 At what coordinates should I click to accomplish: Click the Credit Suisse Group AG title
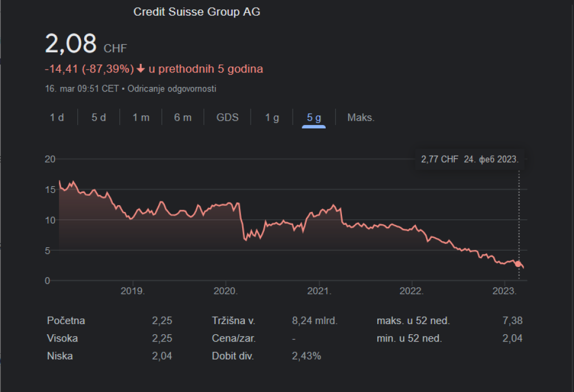point(197,12)
